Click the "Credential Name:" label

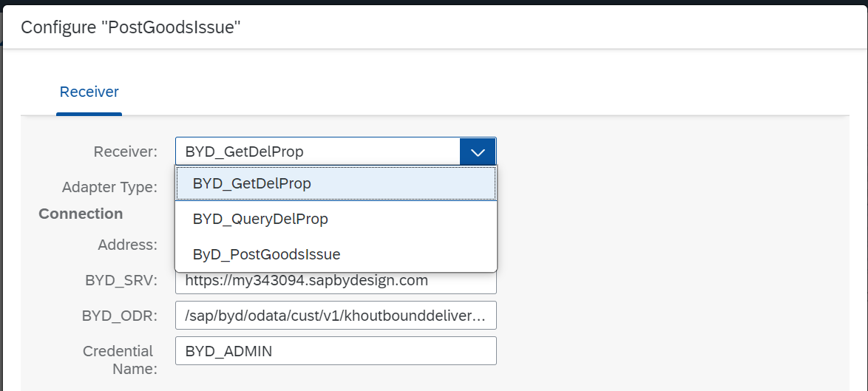click(119, 359)
